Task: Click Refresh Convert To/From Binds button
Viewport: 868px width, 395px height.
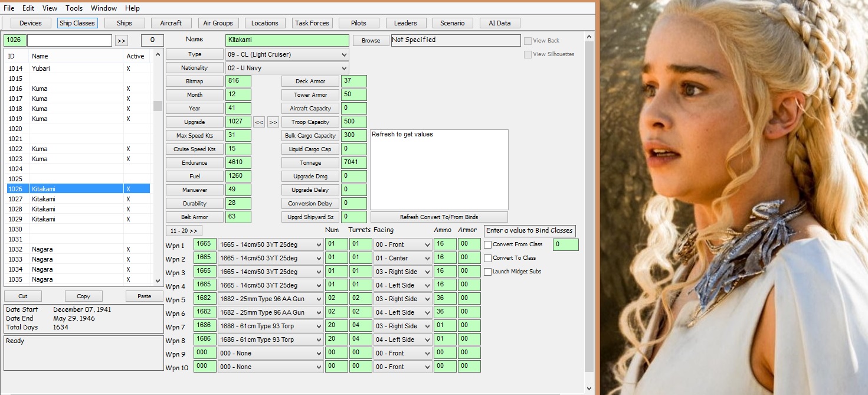Action: pyautogui.click(x=439, y=217)
